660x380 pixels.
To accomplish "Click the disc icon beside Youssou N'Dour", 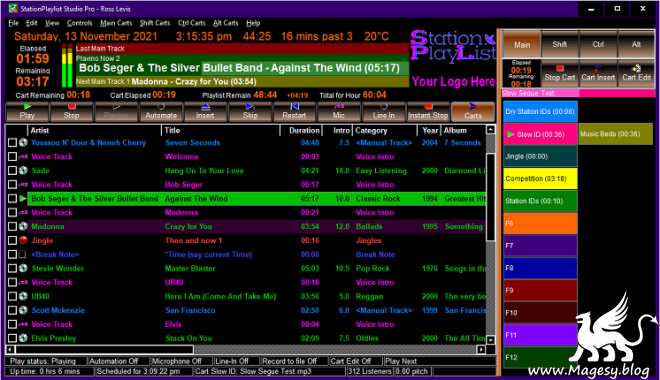I will pyautogui.click(x=23, y=143).
